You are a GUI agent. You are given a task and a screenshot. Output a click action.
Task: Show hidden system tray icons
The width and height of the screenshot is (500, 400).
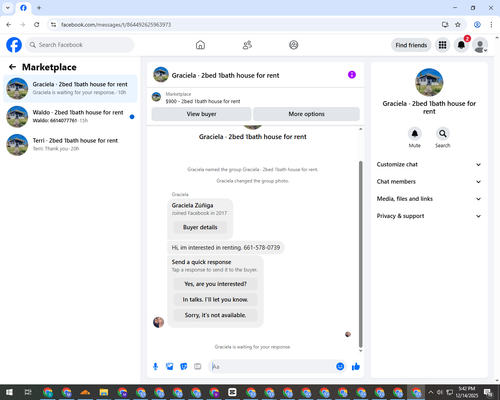pos(431,392)
